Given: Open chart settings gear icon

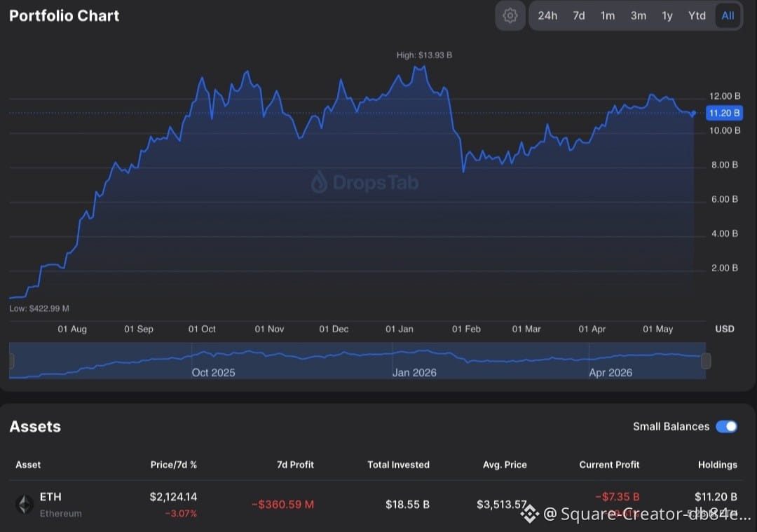Looking at the screenshot, I should [x=510, y=16].
